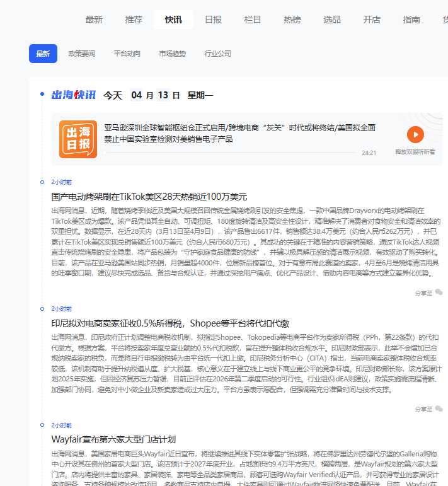Open the Wayfair宣布第六家大型门店计划 headline
The width and height of the screenshot is (448, 486).
(113, 439)
